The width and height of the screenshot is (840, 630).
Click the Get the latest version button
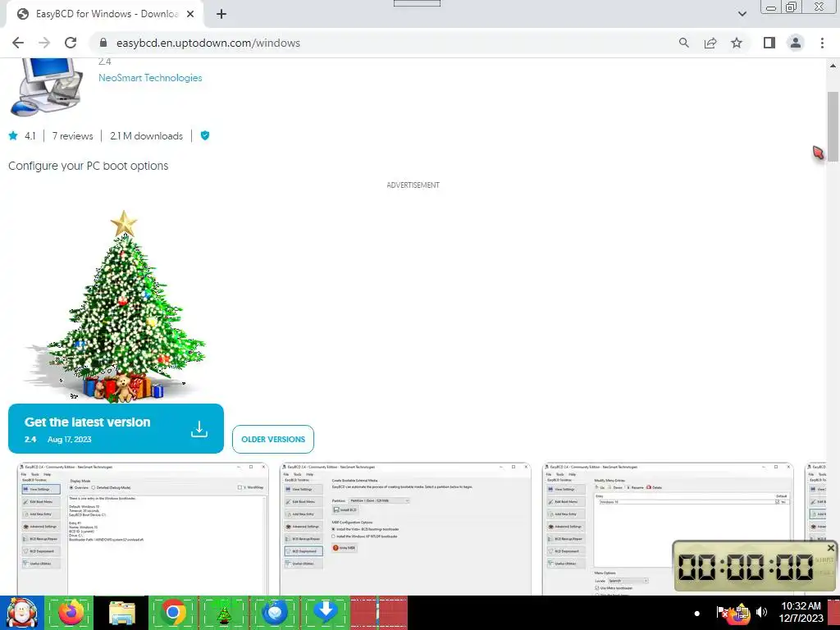coord(116,428)
